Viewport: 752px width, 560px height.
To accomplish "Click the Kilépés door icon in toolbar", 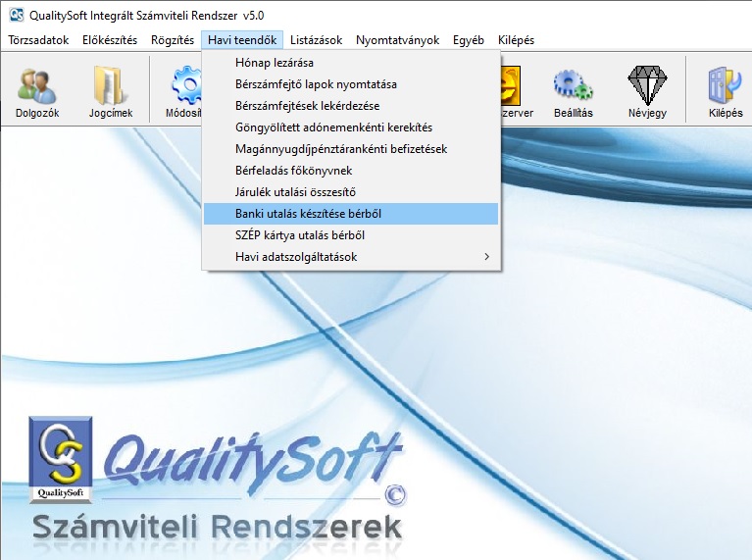I will [725, 90].
